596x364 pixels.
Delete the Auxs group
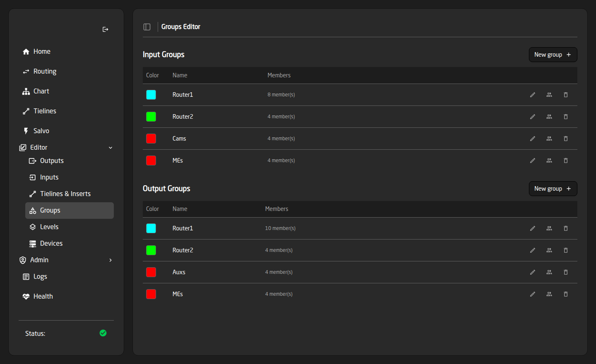566,272
